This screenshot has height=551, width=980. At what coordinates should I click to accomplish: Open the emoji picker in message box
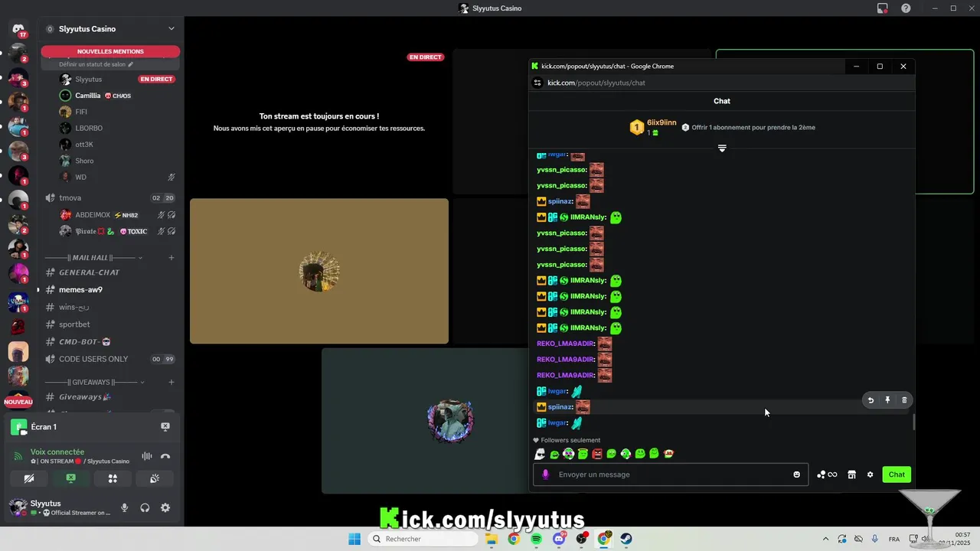(796, 474)
